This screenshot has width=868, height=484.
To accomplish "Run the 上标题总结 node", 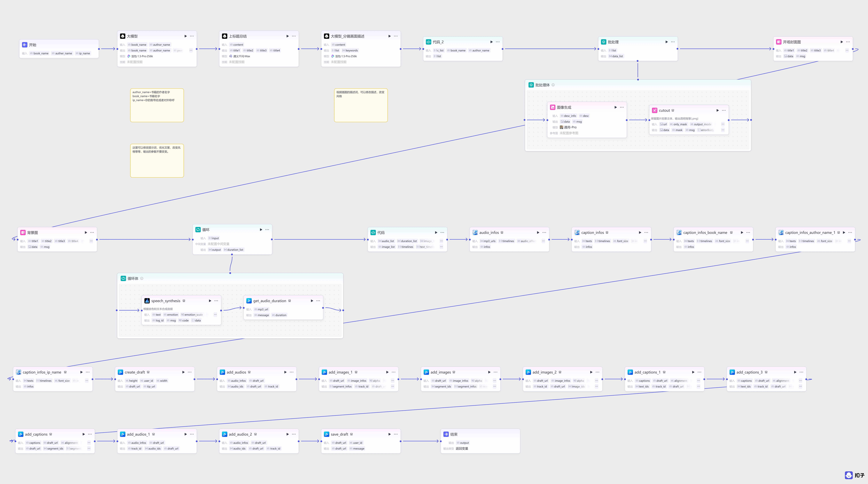I will point(287,36).
